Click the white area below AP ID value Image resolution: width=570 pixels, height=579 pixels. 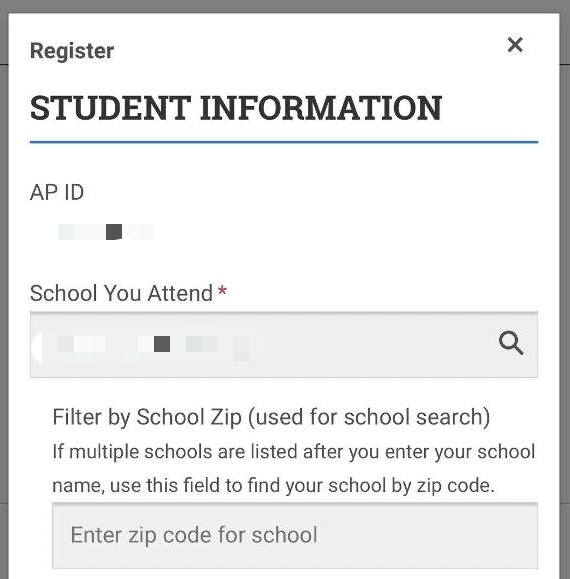coord(284,260)
